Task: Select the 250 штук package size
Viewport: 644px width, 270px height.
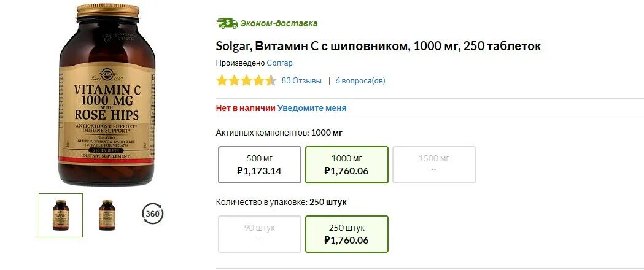Action: [346, 234]
